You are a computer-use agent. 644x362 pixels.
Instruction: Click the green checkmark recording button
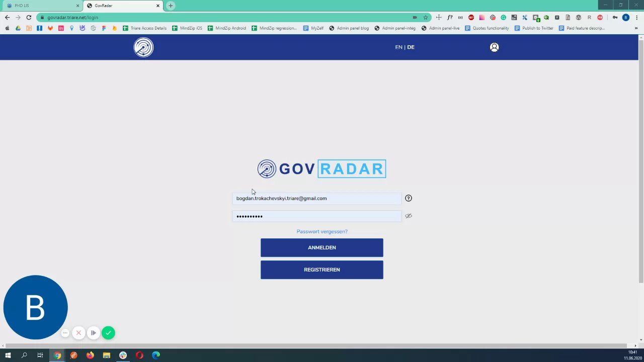tap(108, 333)
